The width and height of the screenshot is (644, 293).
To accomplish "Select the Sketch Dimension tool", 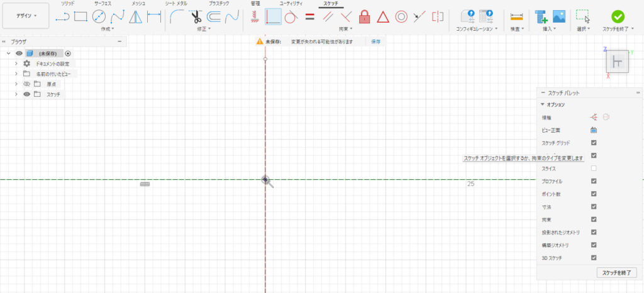I will (154, 17).
